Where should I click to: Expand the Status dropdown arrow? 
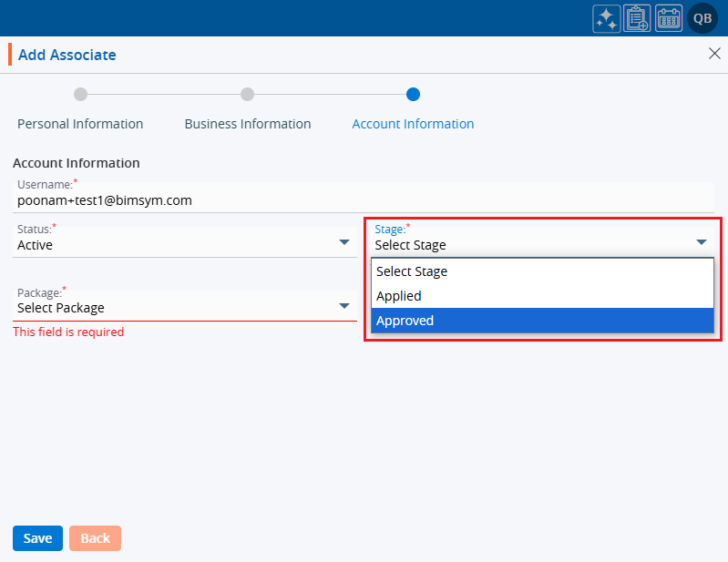tap(344, 242)
